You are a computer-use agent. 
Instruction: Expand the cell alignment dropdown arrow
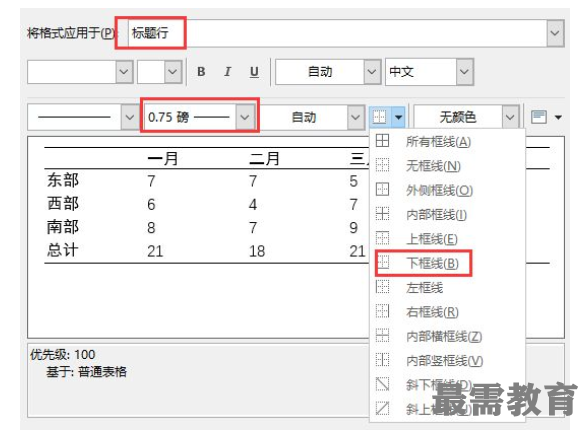(558, 118)
